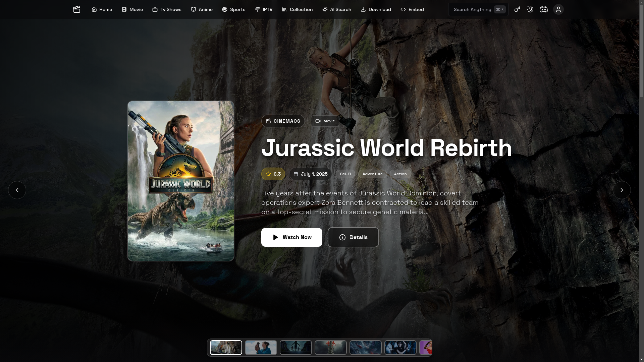
Task: Click the 6.3 star rating badge
Action: click(273, 174)
